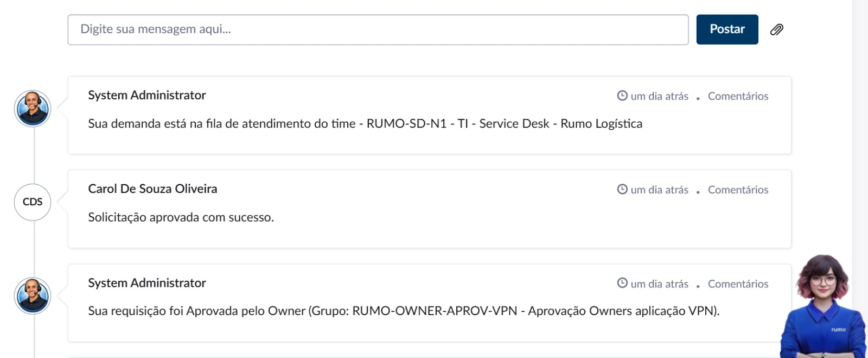868x358 pixels.
Task: Click first System Administrator avatar
Action: (x=33, y=109)
